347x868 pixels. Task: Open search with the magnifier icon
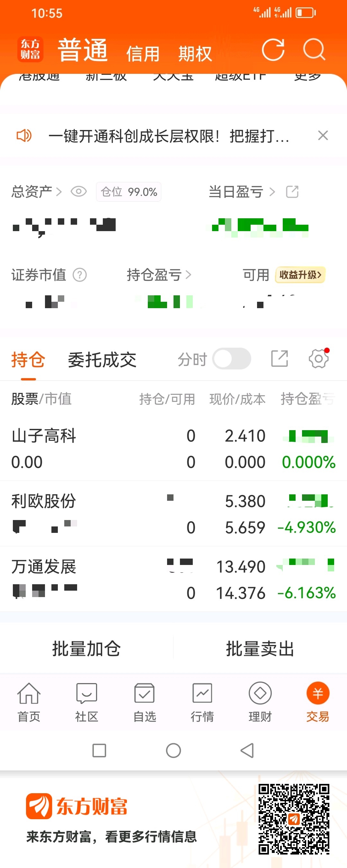coord(314,50)
